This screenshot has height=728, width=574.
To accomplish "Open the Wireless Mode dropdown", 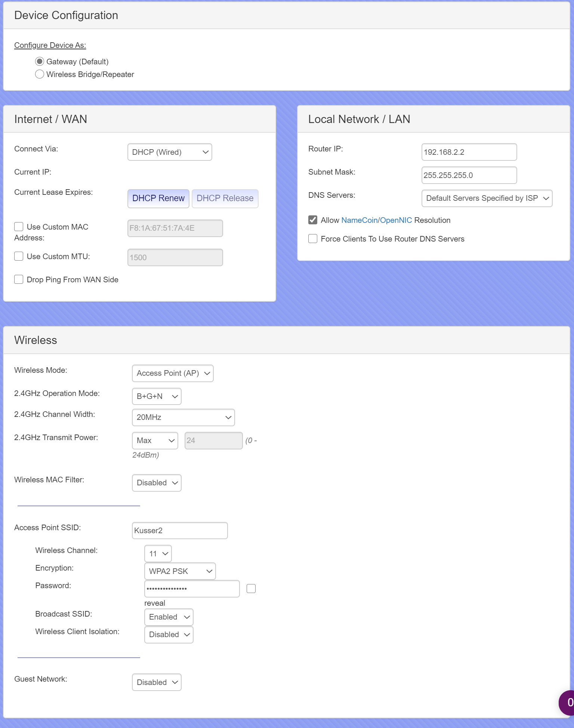I will (x=173, y=373).
